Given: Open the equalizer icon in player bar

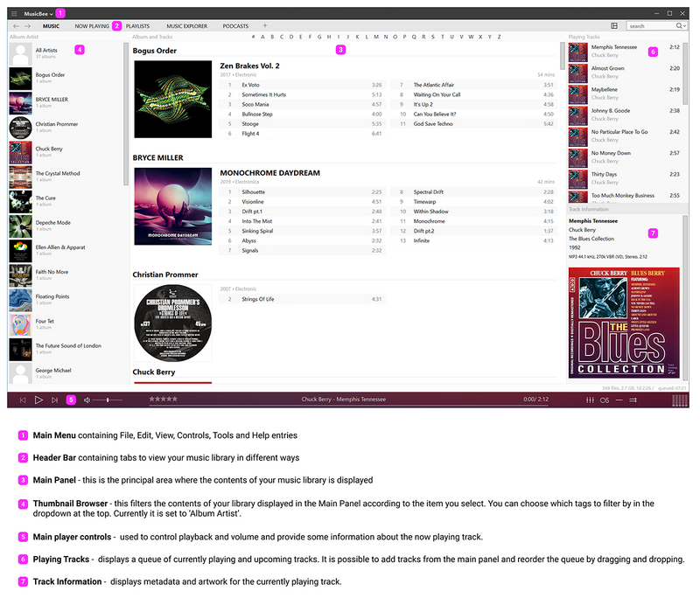Looking at the screenshot, I should point(590,400).
